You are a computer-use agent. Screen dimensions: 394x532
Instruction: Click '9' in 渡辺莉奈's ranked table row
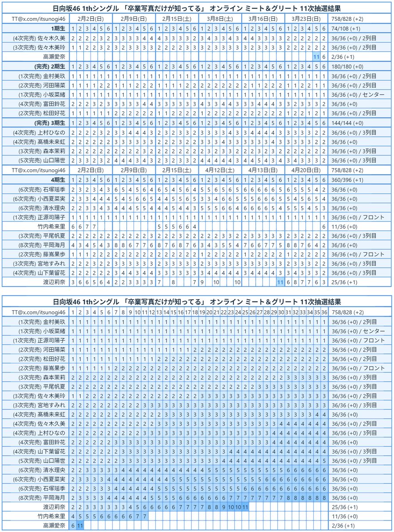pos(224,506)
